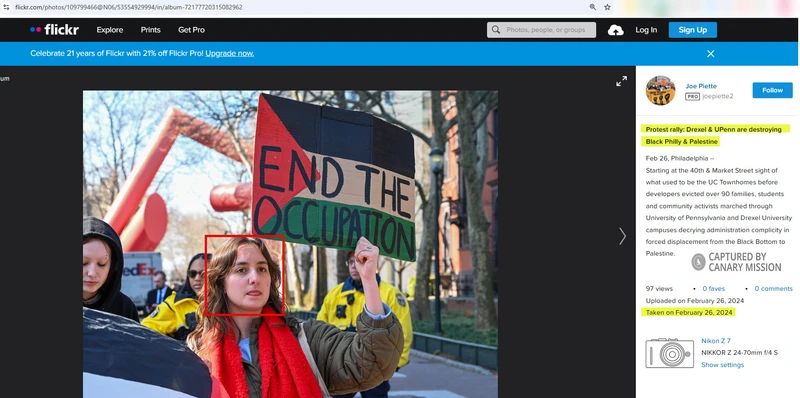Click the Nikon Z 7 camera icon
The image size is (800, 398).
tap(669, 353)
